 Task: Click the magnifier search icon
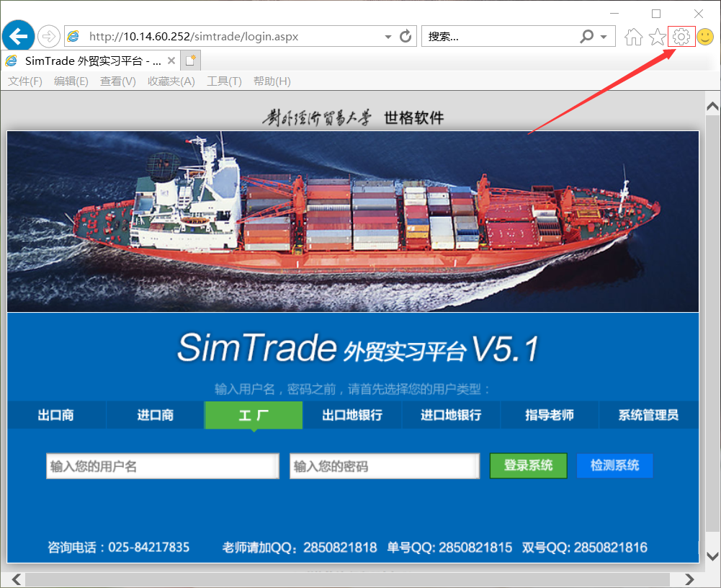click(x=587, y=36)
